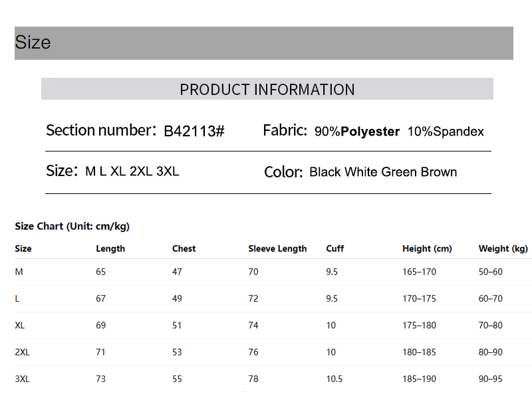
Task: Click the Length column header
Action: pyautogui.click(x=110, y=249)
